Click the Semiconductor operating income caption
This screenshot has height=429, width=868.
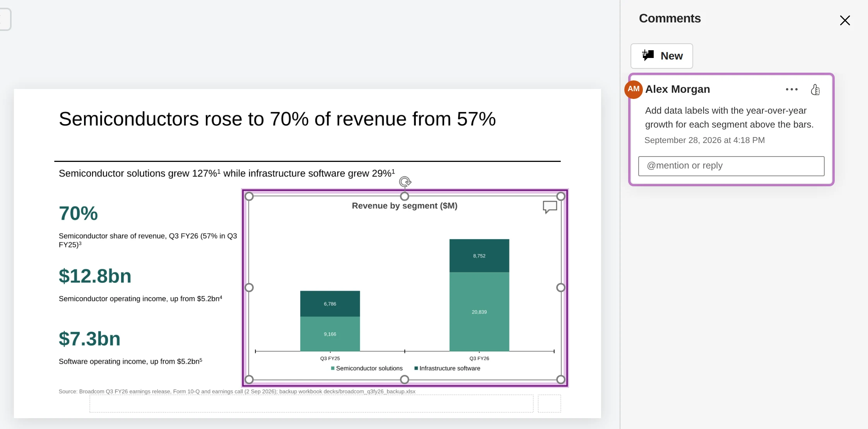pyautogui.click(x=140, y=299)
